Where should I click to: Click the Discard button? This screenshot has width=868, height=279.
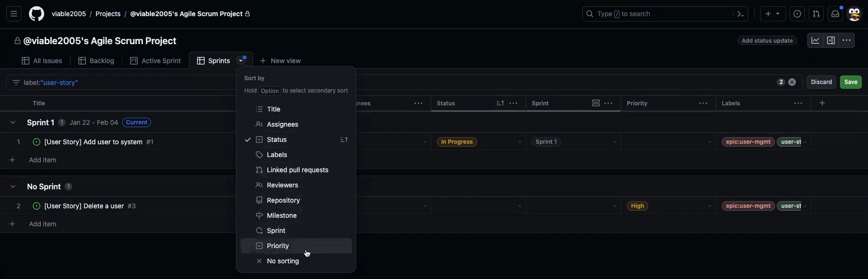(x=821, y=82)
